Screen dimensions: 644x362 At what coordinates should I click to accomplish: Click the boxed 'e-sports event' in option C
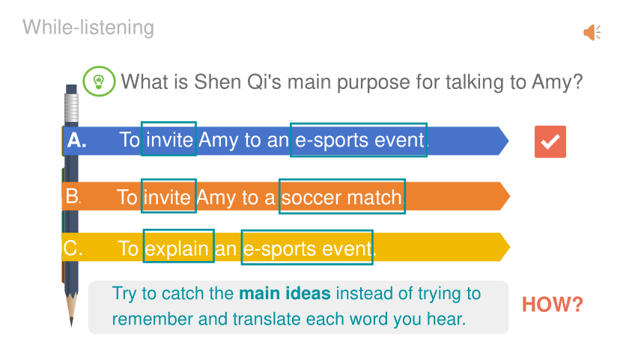307,248
